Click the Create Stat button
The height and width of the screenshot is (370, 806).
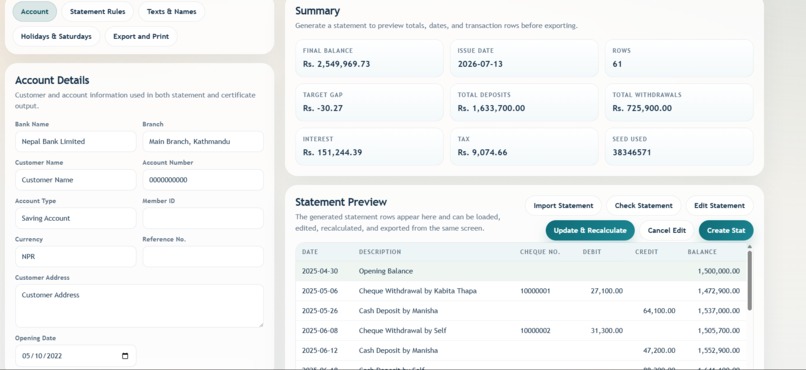click(x=726, y=230)
